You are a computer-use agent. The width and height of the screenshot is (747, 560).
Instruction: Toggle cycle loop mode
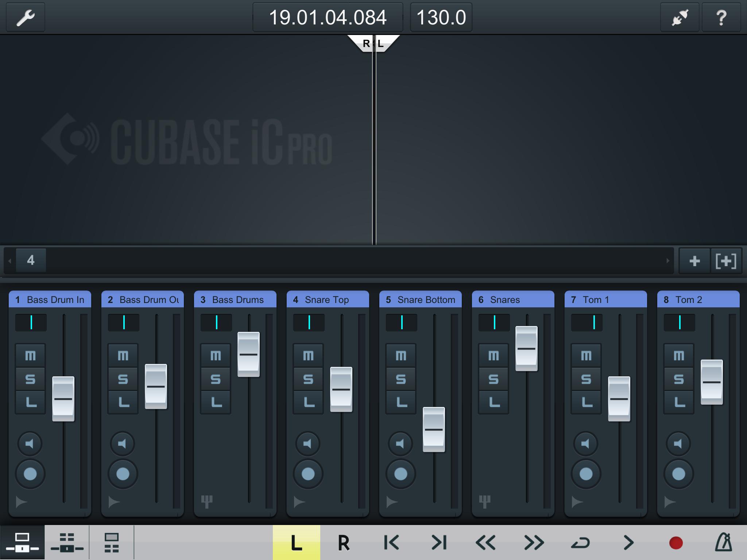tap(581, 542)
